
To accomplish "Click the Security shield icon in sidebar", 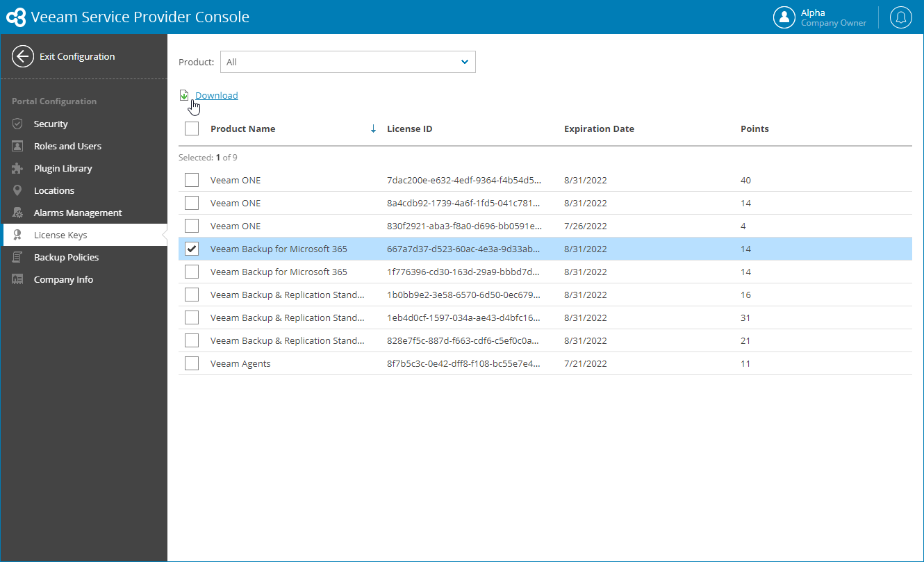I will [18, 124].
